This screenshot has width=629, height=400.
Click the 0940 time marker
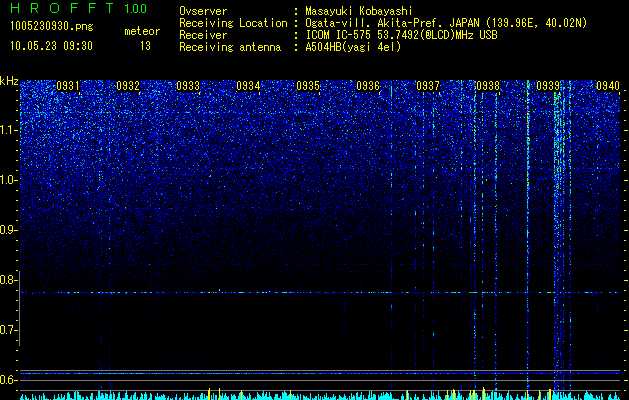click(608, 86)
